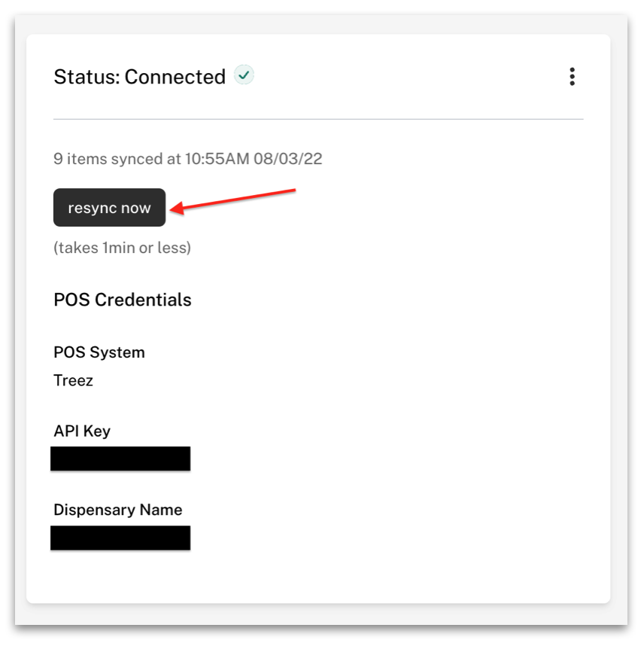
Task: Click the green connected checkmark icon
Action: coord(244,75)
